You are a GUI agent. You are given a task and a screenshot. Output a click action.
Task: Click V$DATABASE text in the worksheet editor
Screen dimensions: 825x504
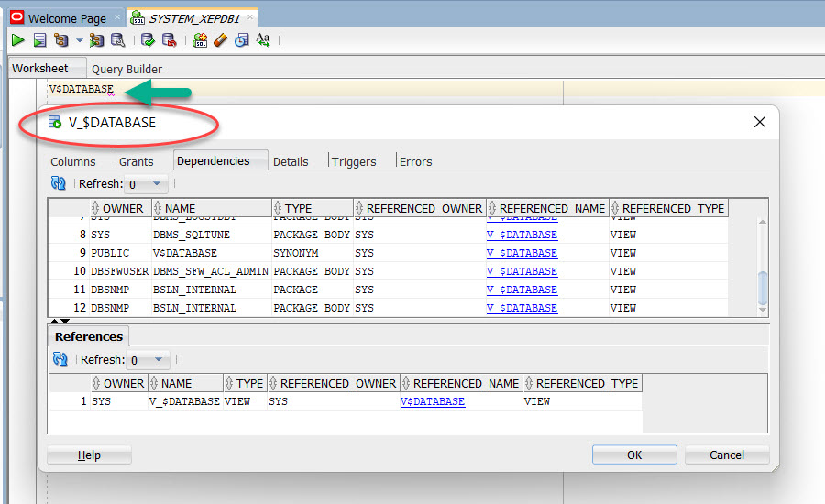(81, 89)
